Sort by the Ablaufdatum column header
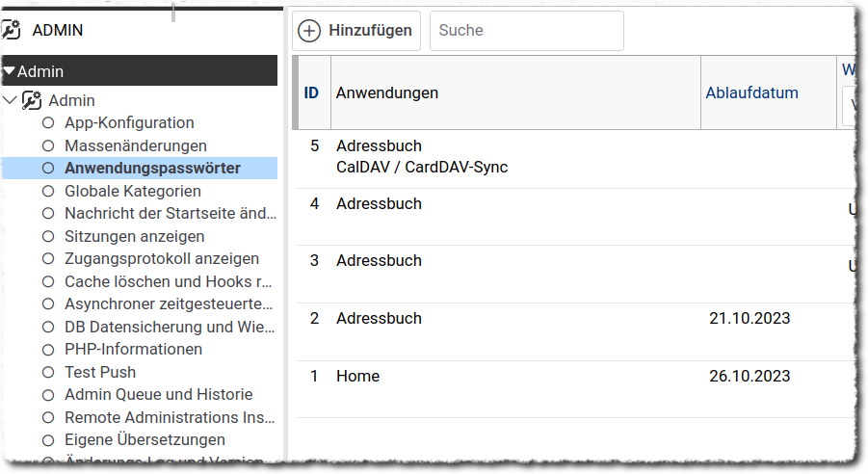The image size is (868, 474). (751, 93)
